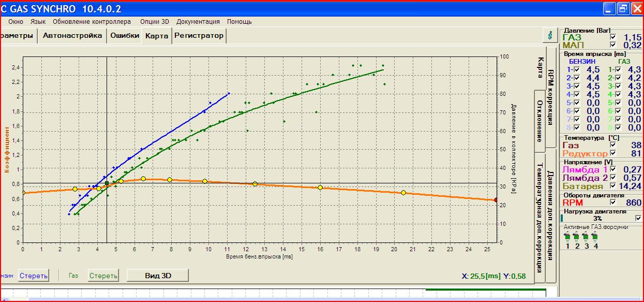Toggle the Лямбда 1 voltage checkbox

tap(613, 169)
